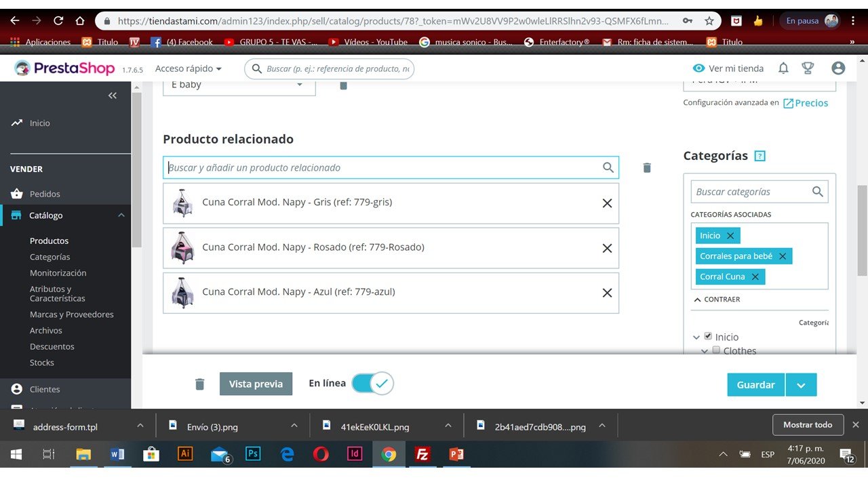Go to the PrestaShop logo home
Image resolution: width=868 pixels, height=488 pixels.
coord(64,68)
